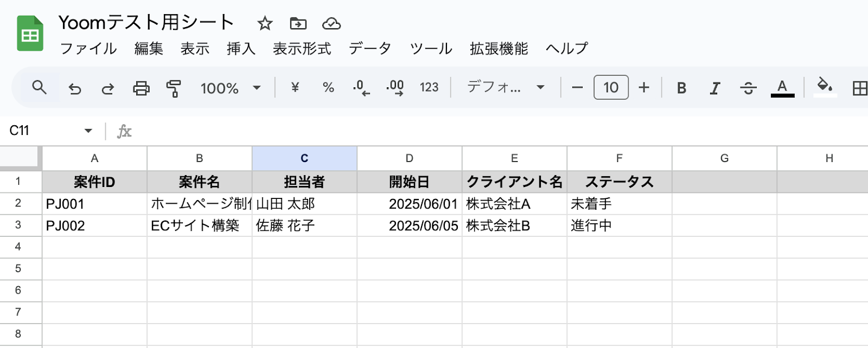Select row 5 header
This screenshot has height=348, width=868.
(21, 269)
